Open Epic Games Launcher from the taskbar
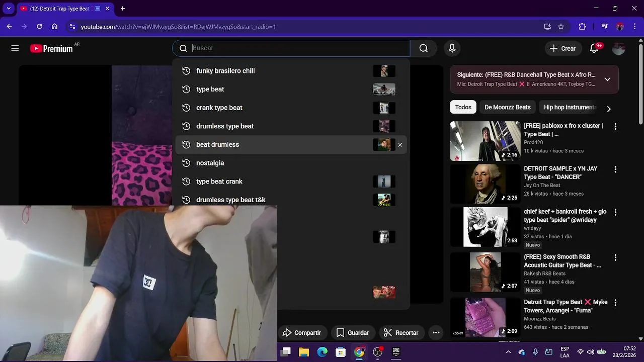Image resolution: width=644 pixels, height=362 pixels. pyautogui.click(x=396, y=352)
